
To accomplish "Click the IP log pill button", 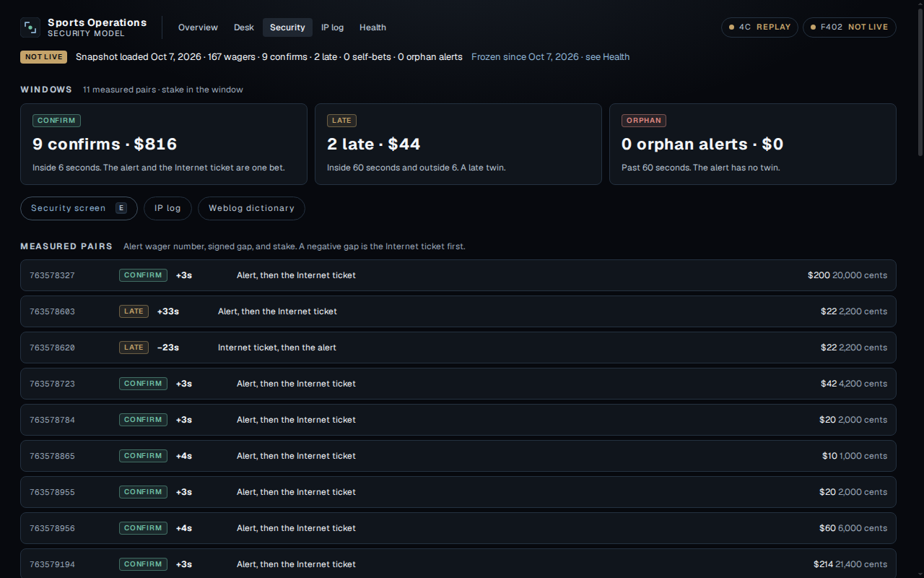I will 167,208.
